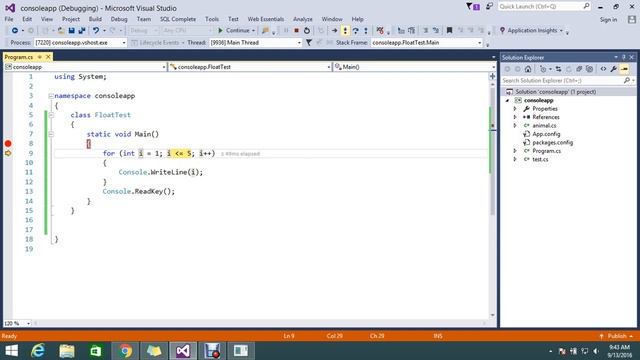Toggle auto-hide pin on Solution Explorer

pyautogui.click(x=624, y=57)
